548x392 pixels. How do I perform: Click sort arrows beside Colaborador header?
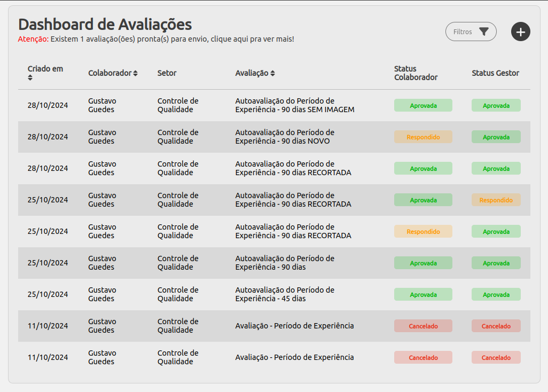click(x=136, y=73)
